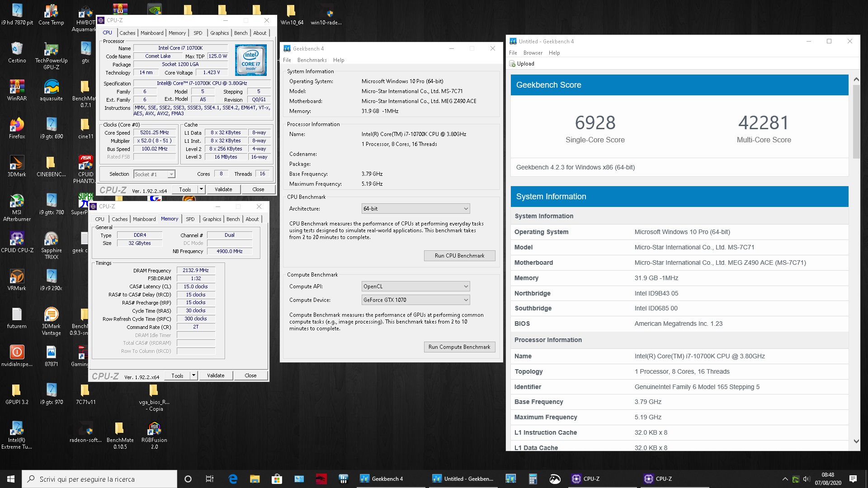Screen dimensions: 868x488
Task: Switch to Caches tab in top CPU-Z
Action: (x=127, y=33)
